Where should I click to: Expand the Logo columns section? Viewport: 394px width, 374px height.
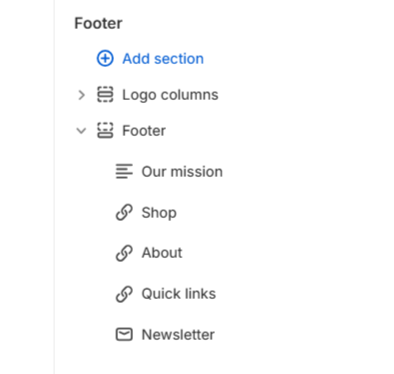(81, 95)
